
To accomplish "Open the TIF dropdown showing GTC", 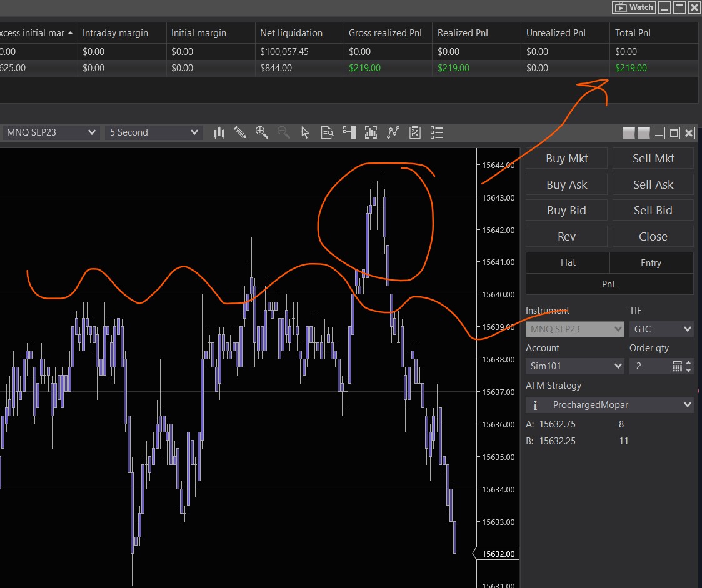I will (661, 329).
